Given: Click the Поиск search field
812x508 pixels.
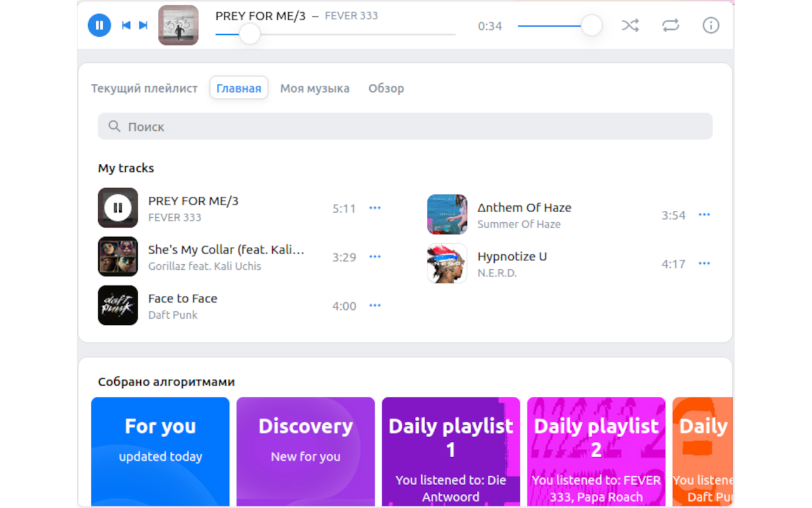Looking at the screenshot, I should 405,126.
